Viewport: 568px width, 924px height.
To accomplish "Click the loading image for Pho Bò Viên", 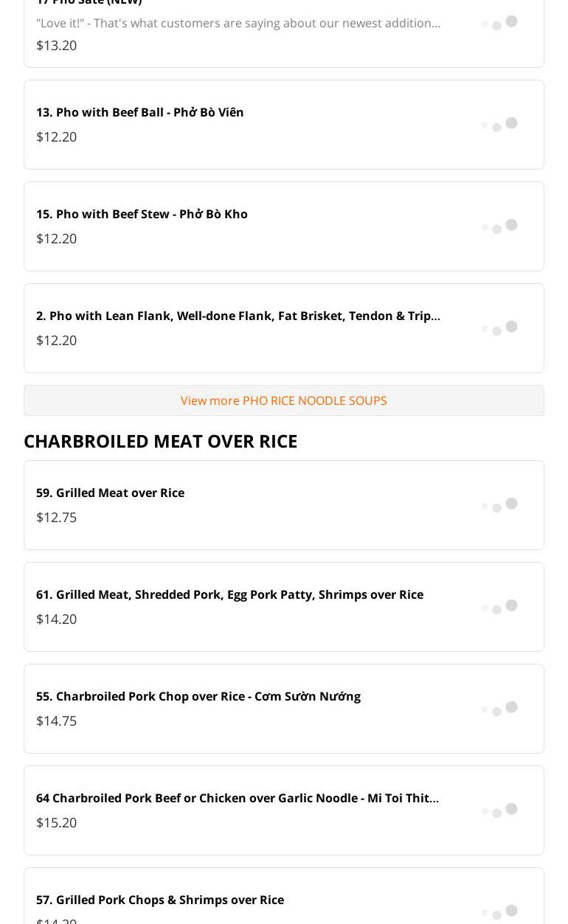I will click(x=499, y=125).
